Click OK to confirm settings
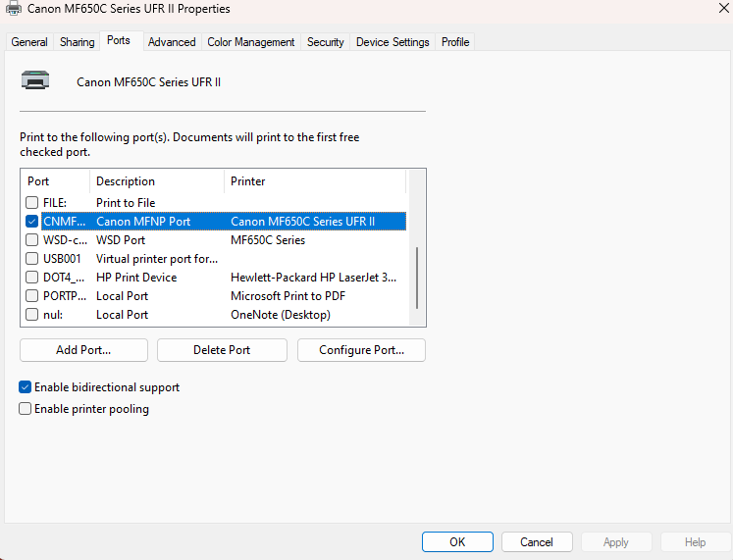The height and width of the screenshot is (560, 733). (x=457, y=542)
